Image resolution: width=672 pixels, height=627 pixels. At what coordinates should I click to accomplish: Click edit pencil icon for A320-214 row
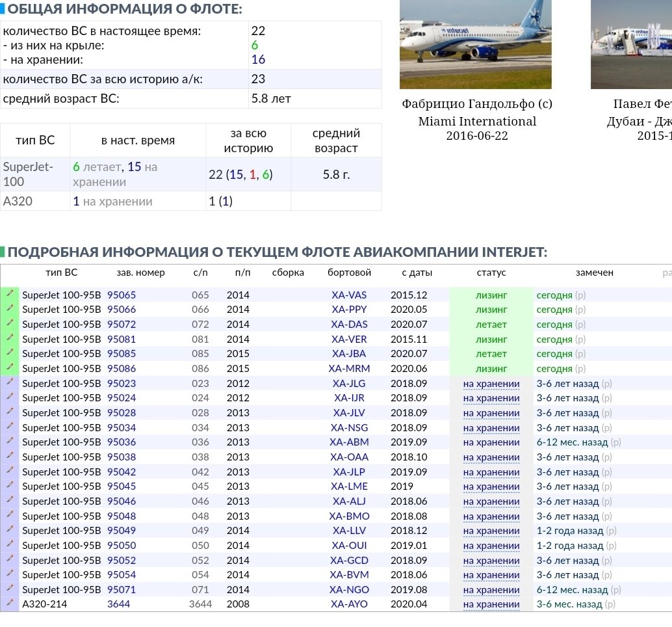point(10,602)
